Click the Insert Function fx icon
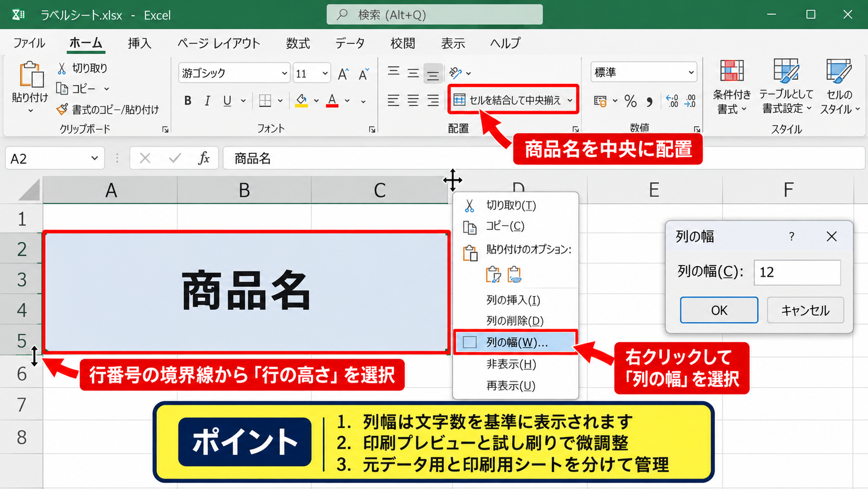868x489 pixels. pyautogui.click(x=204, y=158)
